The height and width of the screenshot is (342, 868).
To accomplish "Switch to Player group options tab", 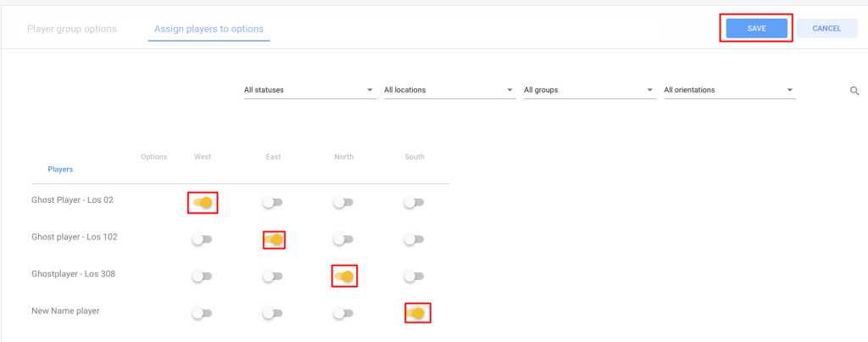I will coord(72,29).
